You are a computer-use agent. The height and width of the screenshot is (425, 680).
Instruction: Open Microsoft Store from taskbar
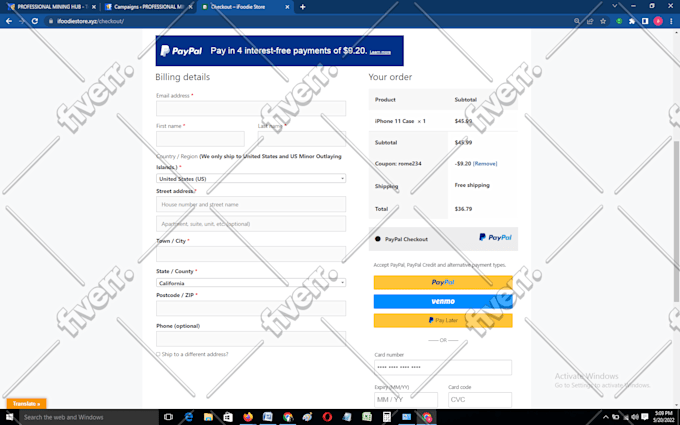(228, 417)
